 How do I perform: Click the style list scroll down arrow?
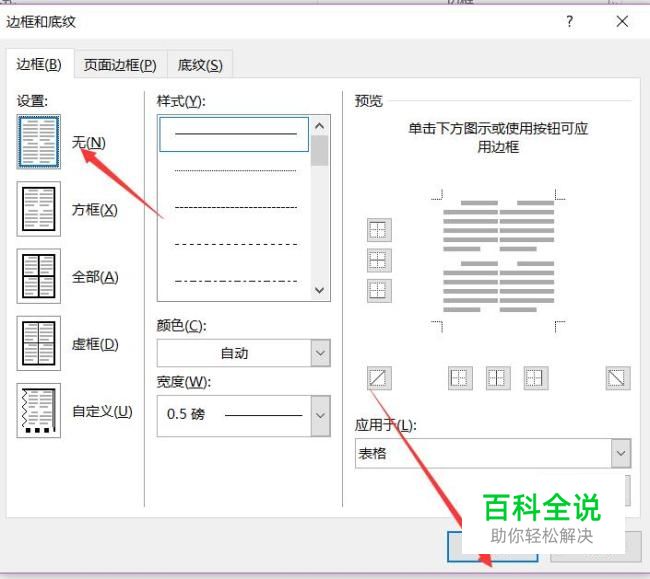(320, 290)
